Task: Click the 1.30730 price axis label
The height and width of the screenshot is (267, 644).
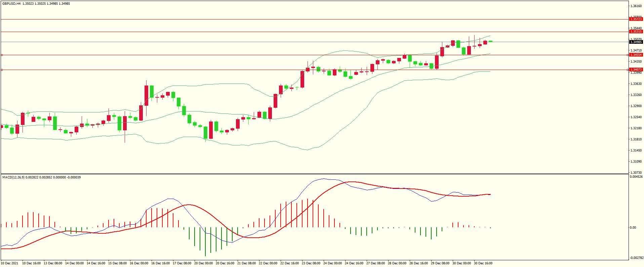Action: pyautogui.click(x=636, y=172)
